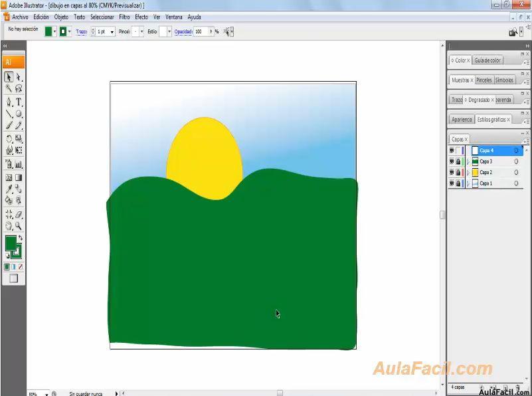Screen dimensions: 532x396
Task: Select the Symbol Sprayer tool
Action: (x=9, y=165)
